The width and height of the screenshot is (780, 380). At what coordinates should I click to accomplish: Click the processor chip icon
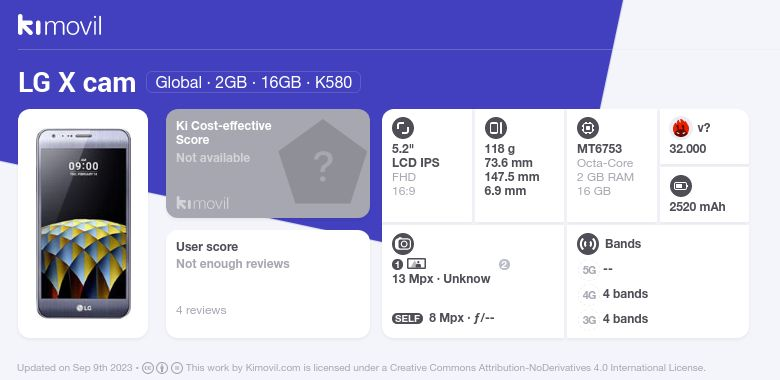click(x=588, y=128)
